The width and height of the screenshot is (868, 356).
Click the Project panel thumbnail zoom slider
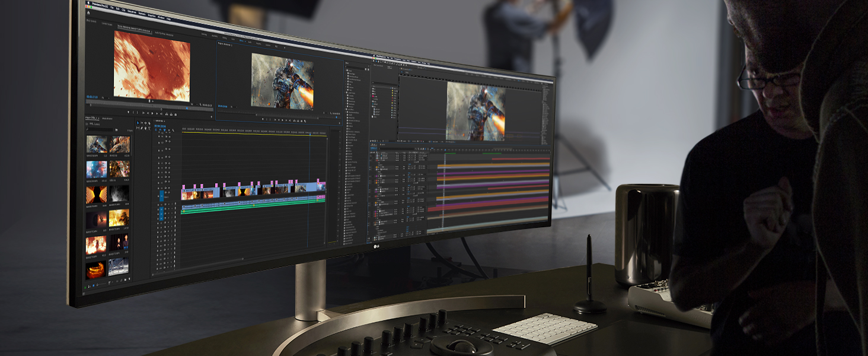(101, 284)
